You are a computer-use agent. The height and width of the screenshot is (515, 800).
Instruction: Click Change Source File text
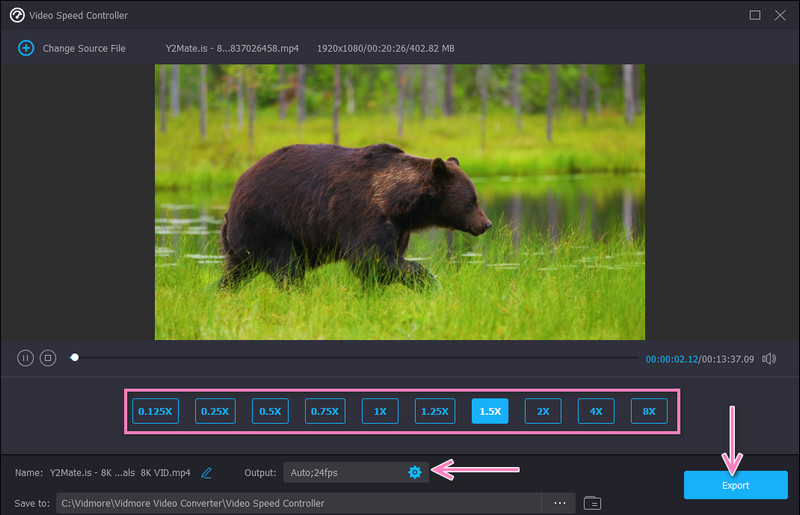tap(84, 48)
